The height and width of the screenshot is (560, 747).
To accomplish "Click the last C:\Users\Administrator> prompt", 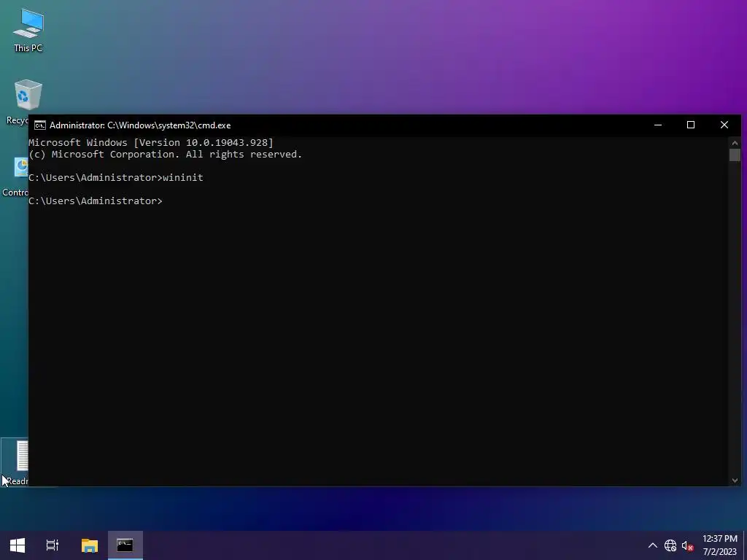I will (x=96, y=201).
